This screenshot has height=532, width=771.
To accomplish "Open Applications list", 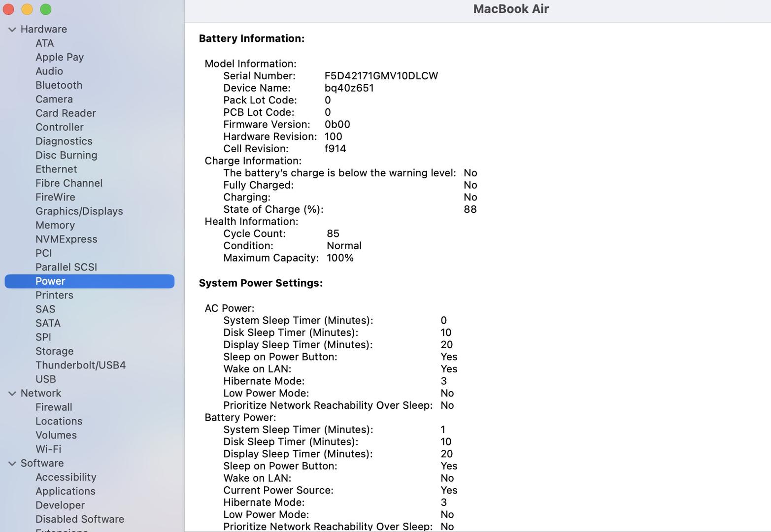I will click(66, 491).
